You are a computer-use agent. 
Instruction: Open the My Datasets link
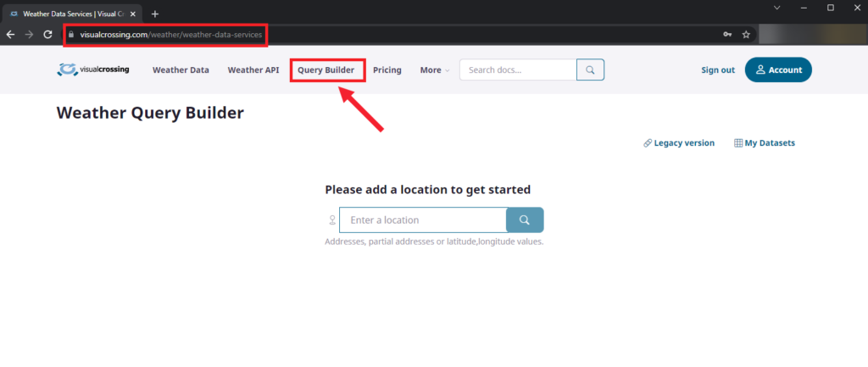pyautogui.click(x=765, y=142)
